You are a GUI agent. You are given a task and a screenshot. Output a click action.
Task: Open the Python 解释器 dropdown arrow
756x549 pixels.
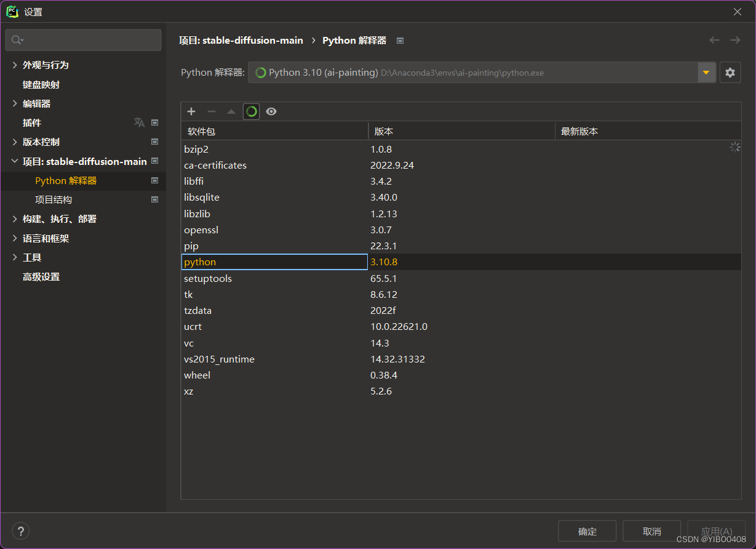pyautogui.click(x=706, y=73)
